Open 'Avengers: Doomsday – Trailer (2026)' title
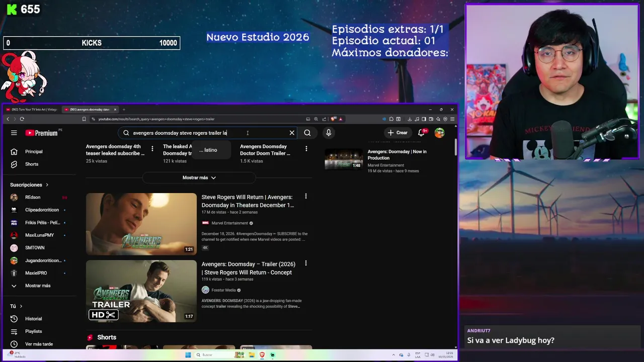 pos(248,268)
